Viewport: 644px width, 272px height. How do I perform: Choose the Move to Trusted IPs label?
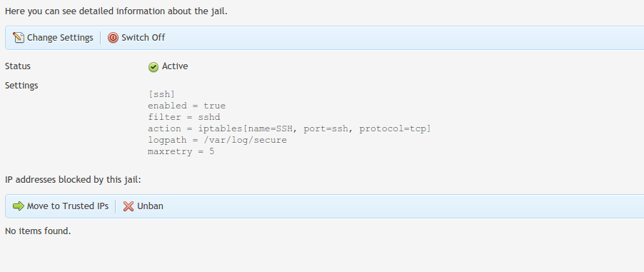click(68, 206)
